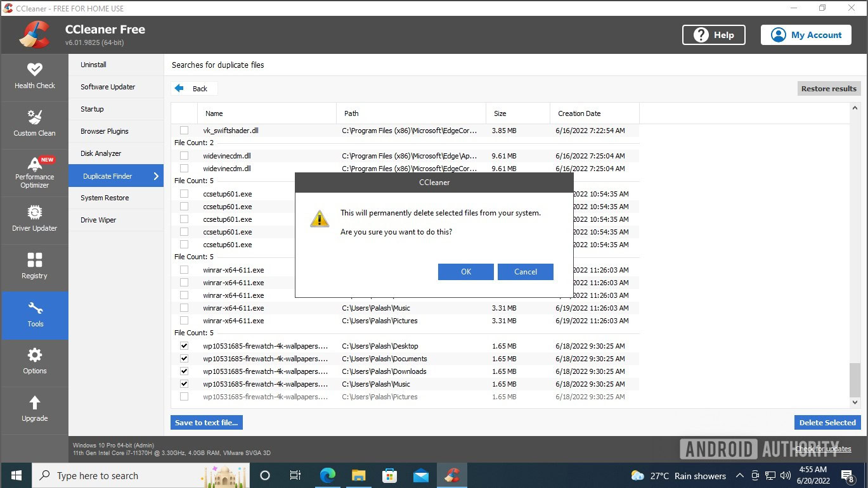
Task: Sort results by the Size column header
Action: point(500,113)
